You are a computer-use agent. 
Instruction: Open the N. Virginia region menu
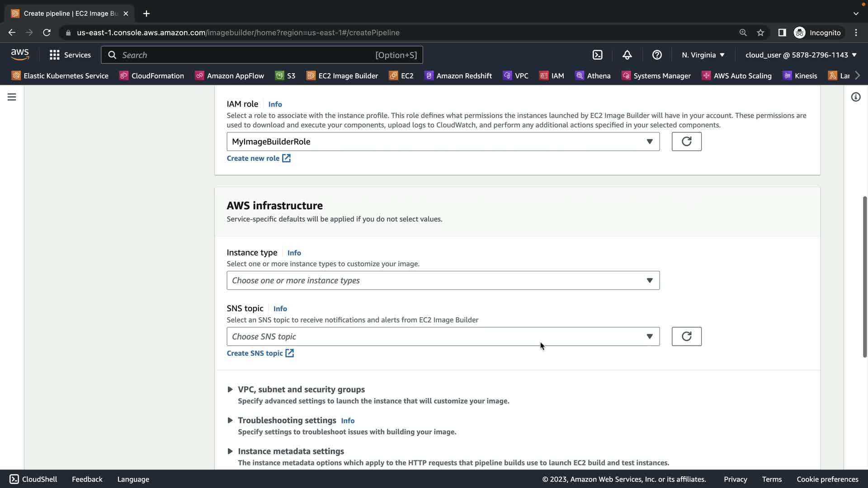[x=703, y=55]
